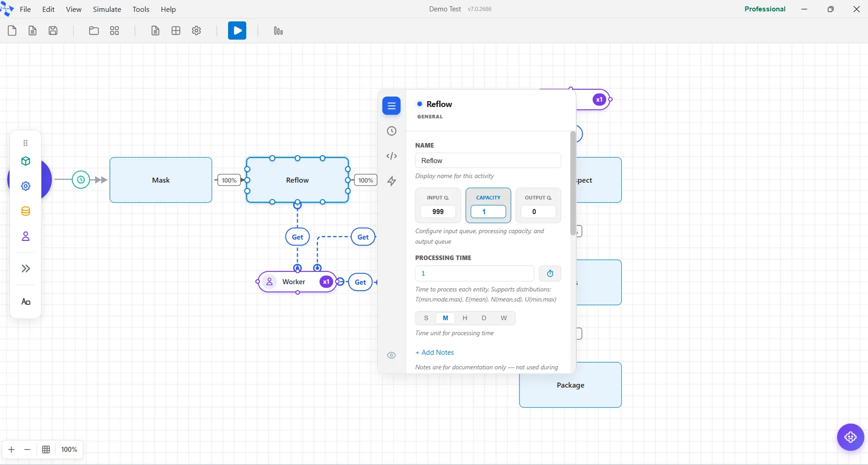
Task: Click the Capacity value field
Action: [x=488, y=212]
